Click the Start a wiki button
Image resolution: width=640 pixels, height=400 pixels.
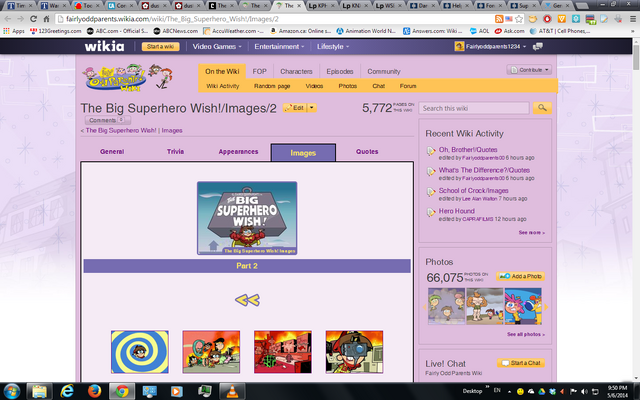(160, 47)
